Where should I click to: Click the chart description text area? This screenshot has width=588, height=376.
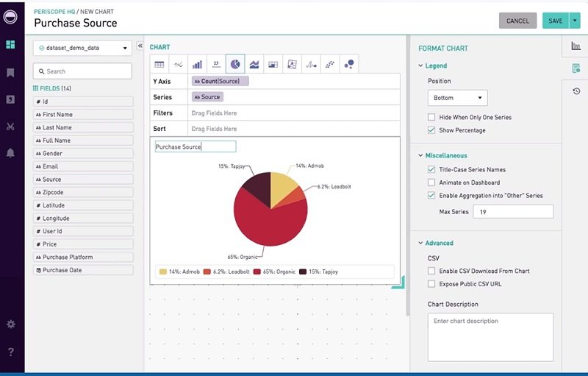[490, 337]
